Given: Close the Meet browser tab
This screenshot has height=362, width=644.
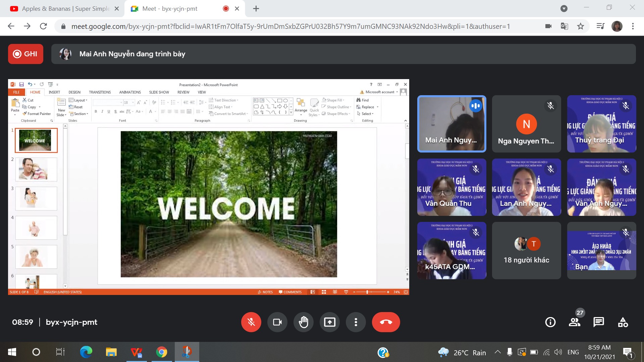Looking at the screenshot, I should pos(237,9).
